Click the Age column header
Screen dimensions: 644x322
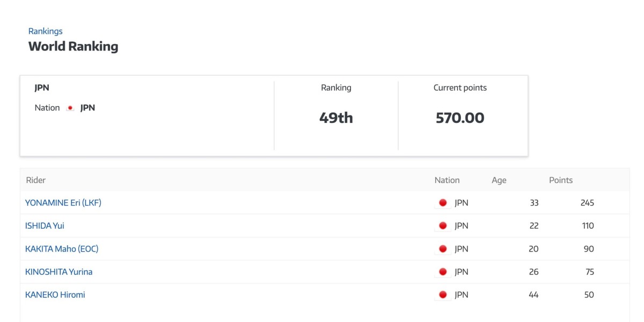[x=499, y=180]
